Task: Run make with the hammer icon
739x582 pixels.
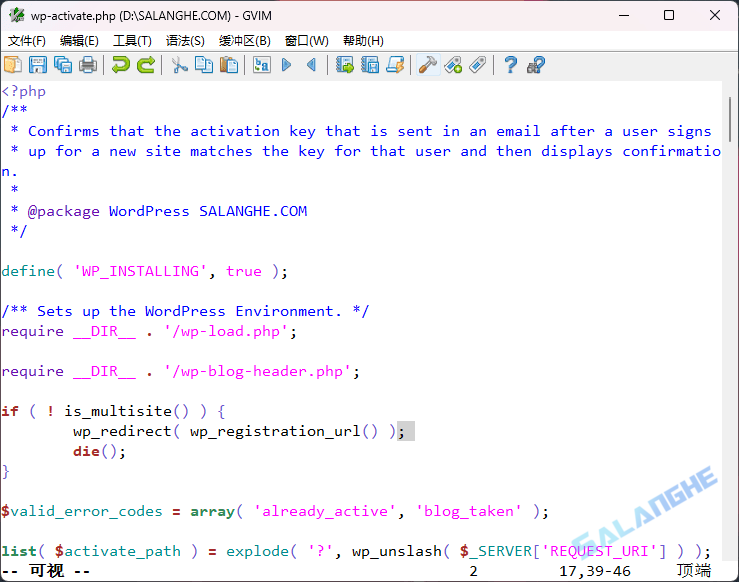Action: pos(428,65)
